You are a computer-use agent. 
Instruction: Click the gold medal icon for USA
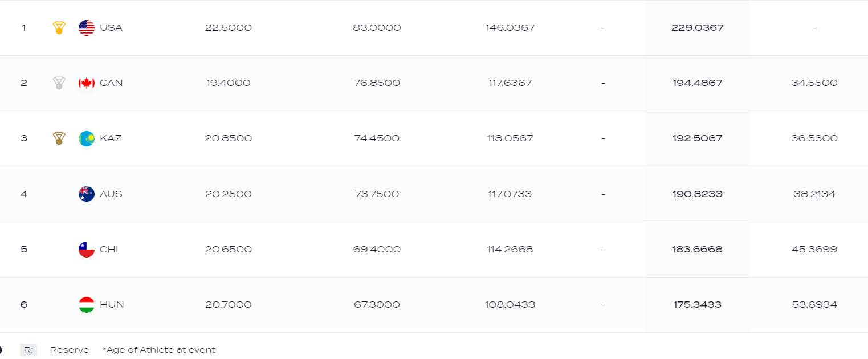click(59, 28)
